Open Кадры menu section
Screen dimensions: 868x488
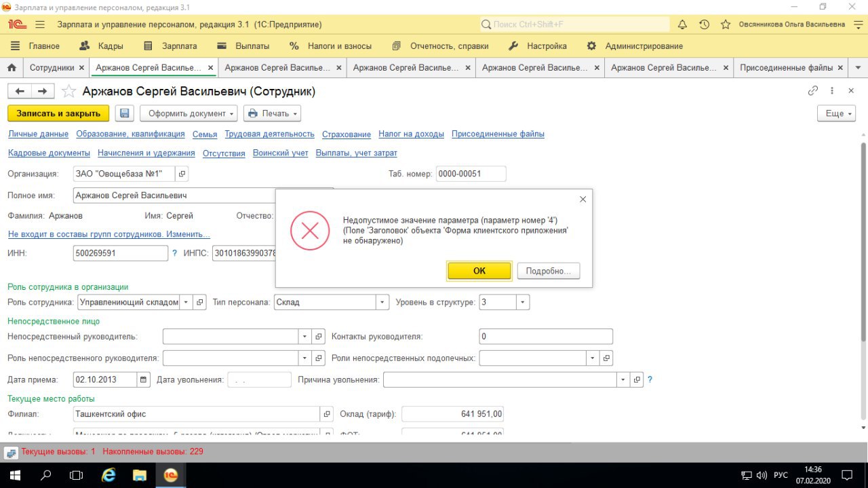coord(101,46)
